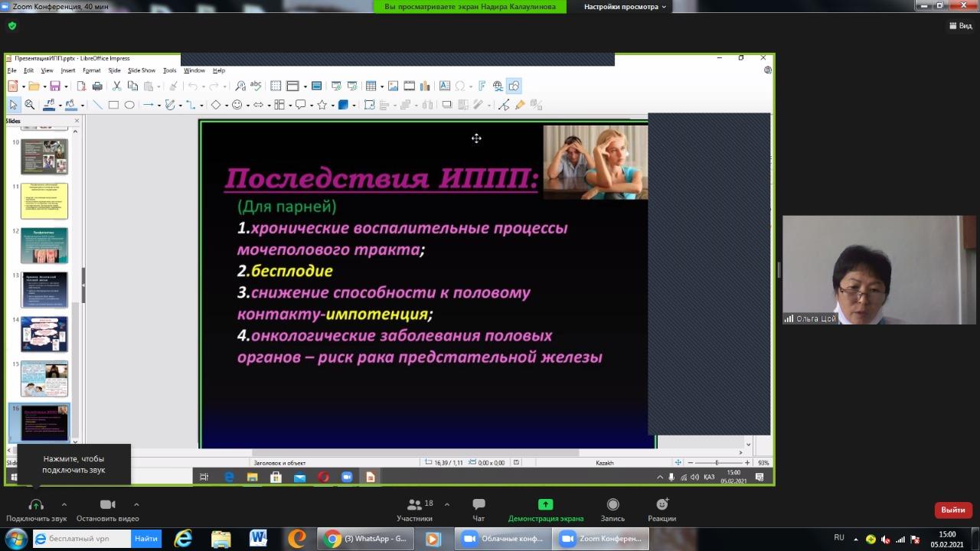Open the Slide Show menu
This screenshot has height=551, width=980.
point(142,70)
